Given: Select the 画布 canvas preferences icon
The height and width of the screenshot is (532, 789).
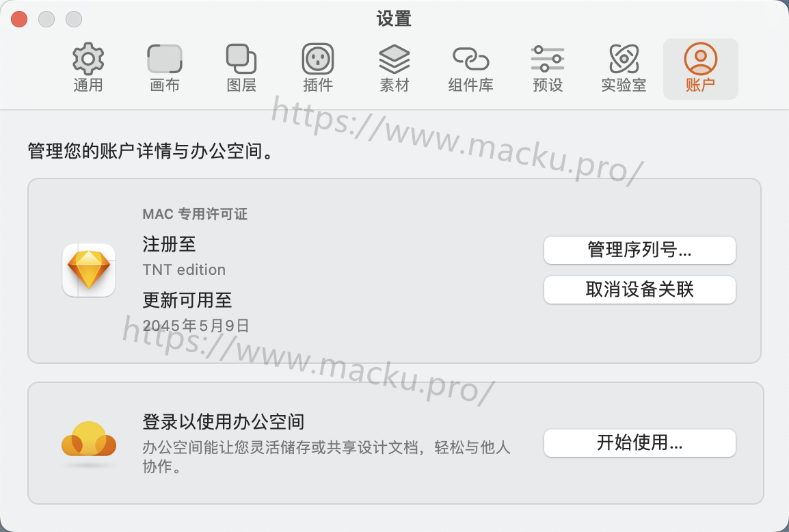Looking at the screenshot, I should 165,59.
